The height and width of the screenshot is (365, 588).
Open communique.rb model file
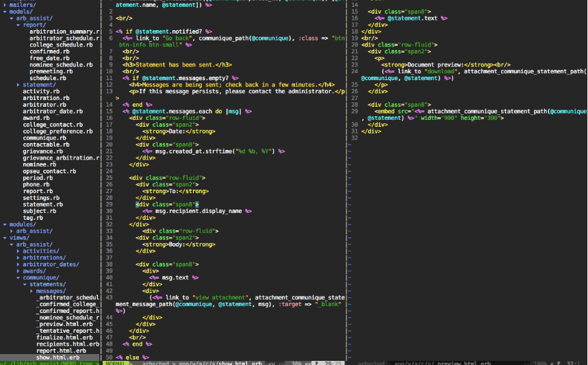pyautogui.click(x=44, y=138)
